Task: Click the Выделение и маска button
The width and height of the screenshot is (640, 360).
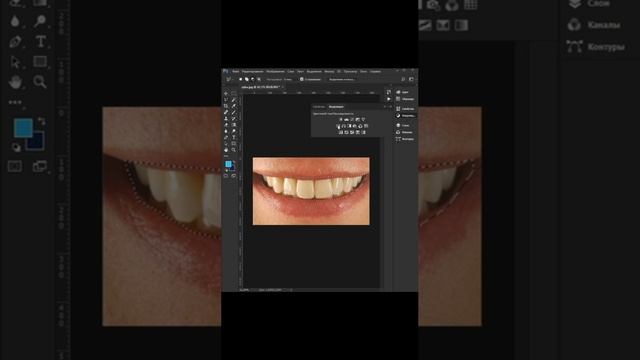Action: pyautogui.click(x=342, y=80)
